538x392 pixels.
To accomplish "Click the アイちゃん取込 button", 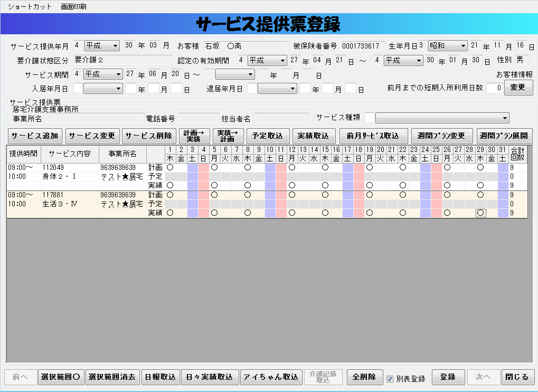I will click(271, 377).
